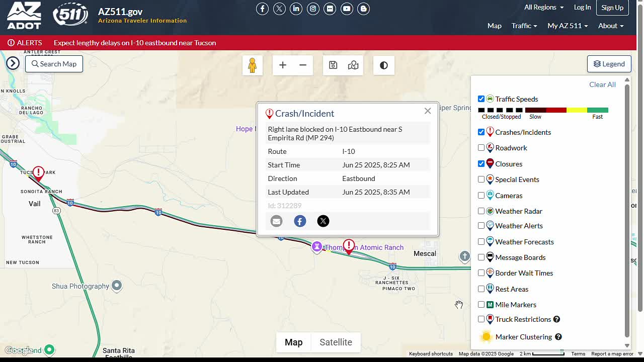This screenshot has height=362, width=644.
Task: Click the Search Map field
Action: click(54, 64)
